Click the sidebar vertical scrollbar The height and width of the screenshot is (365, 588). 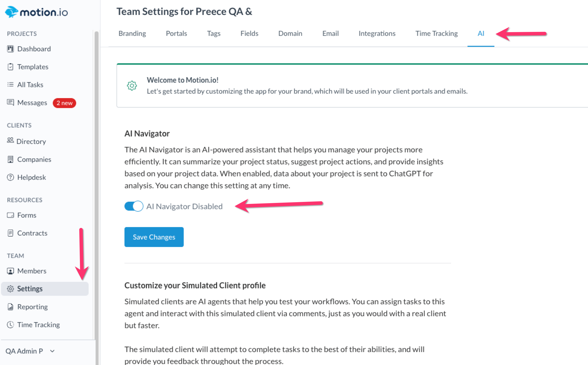[96, 174]
